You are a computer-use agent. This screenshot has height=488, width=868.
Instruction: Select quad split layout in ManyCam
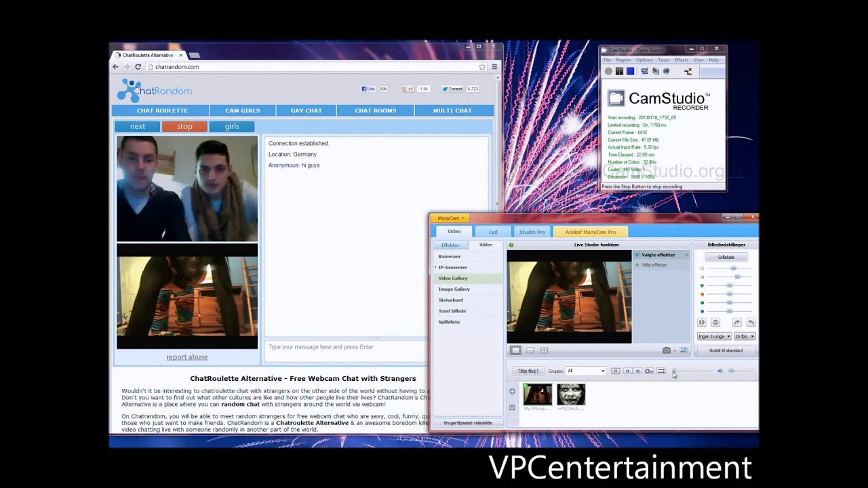[544, 350]
